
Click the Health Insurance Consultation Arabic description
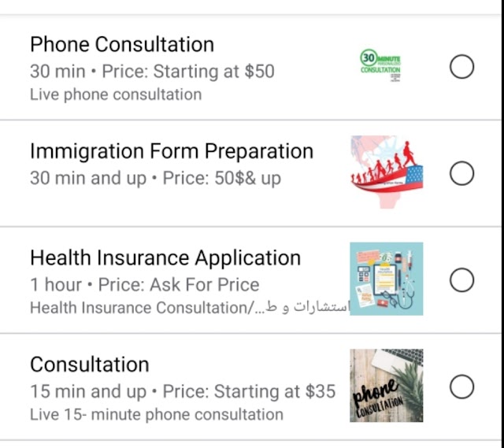click(x=189, y=308)
